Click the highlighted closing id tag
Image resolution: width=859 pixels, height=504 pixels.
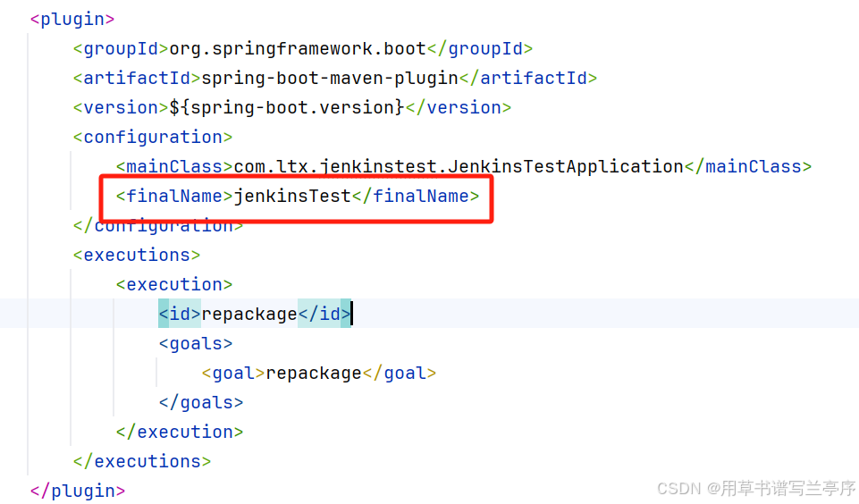[x=324, y=314]
